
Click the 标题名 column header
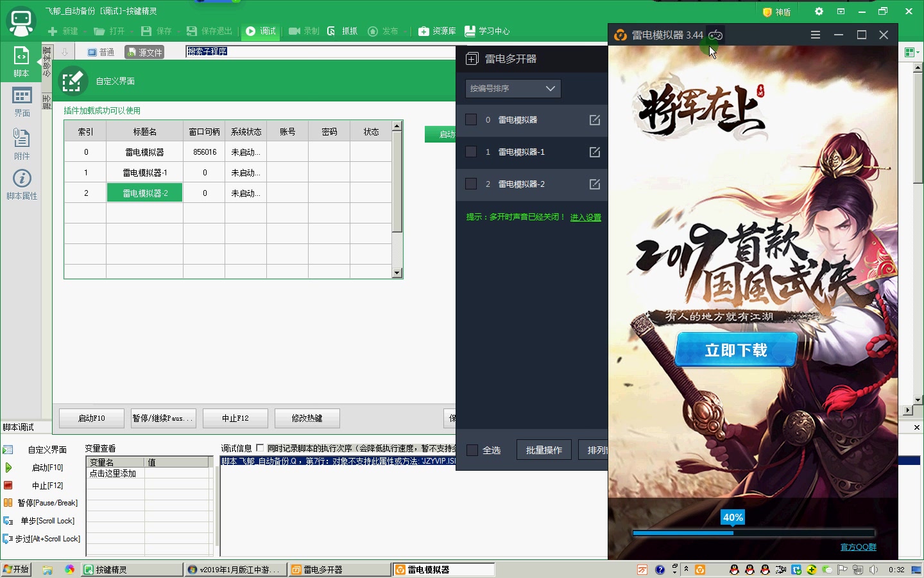pos(145,132)
